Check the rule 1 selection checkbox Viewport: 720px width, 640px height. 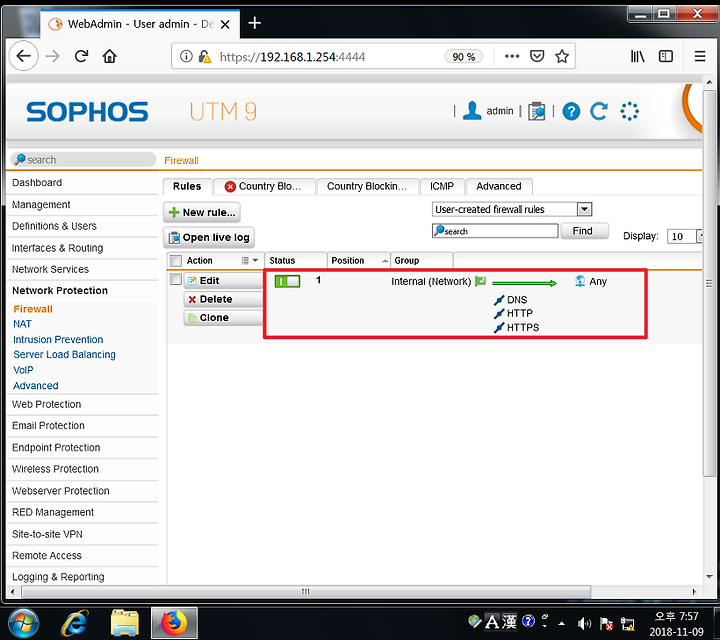click(x=175, y=279)
